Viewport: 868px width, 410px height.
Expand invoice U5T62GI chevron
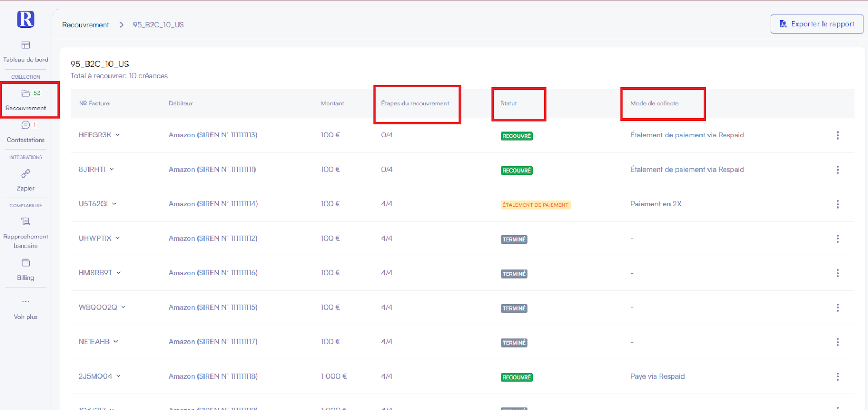pyautogui.click(x=114, y=204)
